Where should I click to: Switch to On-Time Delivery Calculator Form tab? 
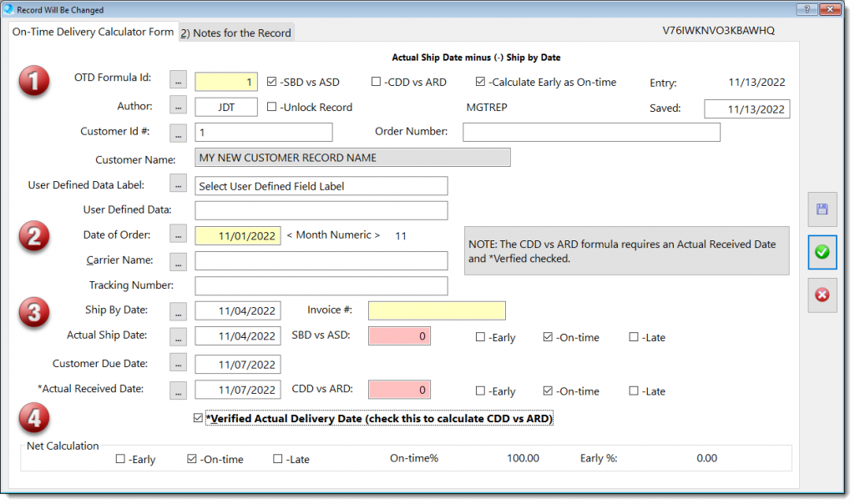pos(93,32)
